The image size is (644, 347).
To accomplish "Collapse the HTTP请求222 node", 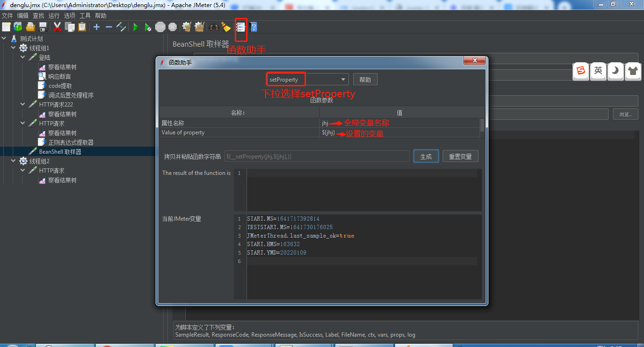I will 23,104.
